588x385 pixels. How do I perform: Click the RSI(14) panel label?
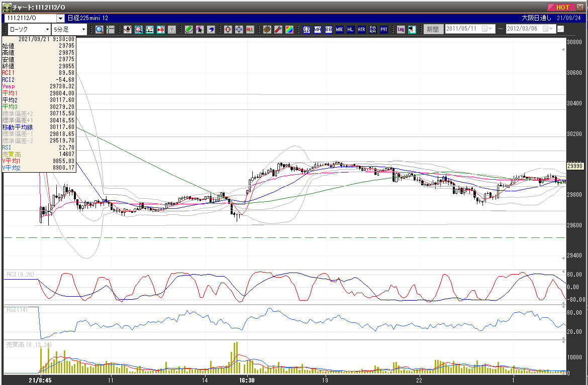coord(17,309)
